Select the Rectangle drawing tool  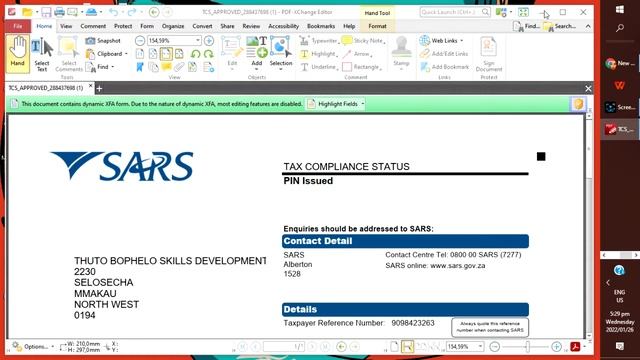coord(361,67)
